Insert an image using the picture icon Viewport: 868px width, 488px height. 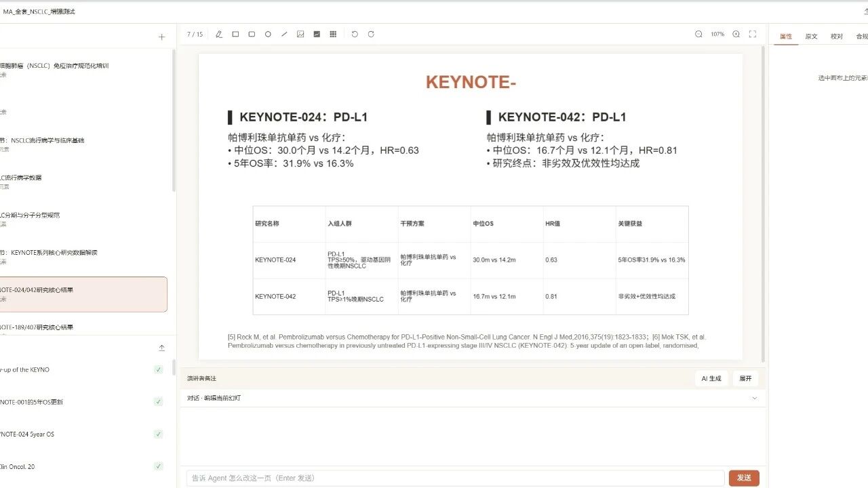pos(300,34)
